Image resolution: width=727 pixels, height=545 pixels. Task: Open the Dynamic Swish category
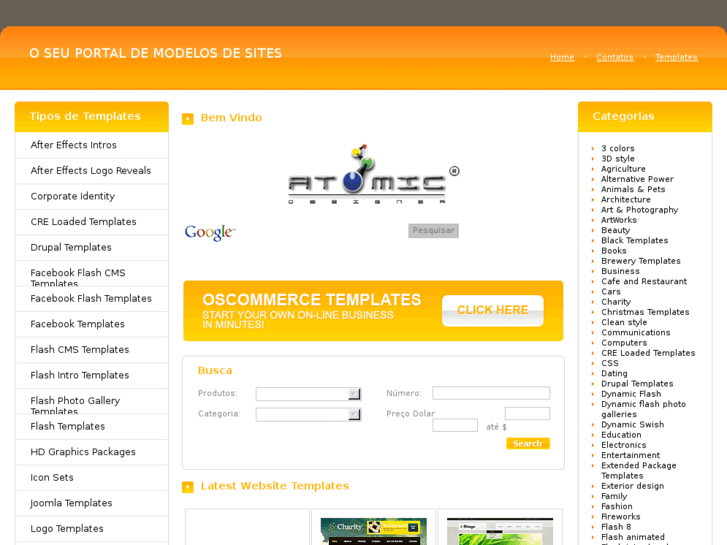tap(633, 424)
